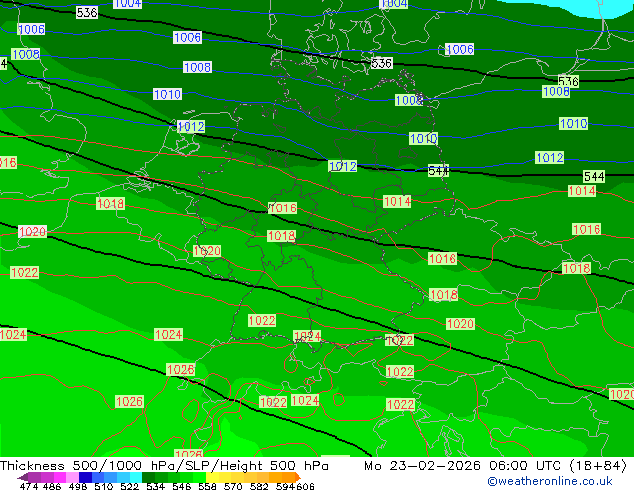Click the purple arrow at legend's left end
Screen dimensions: 634x490
coord(23,477)
